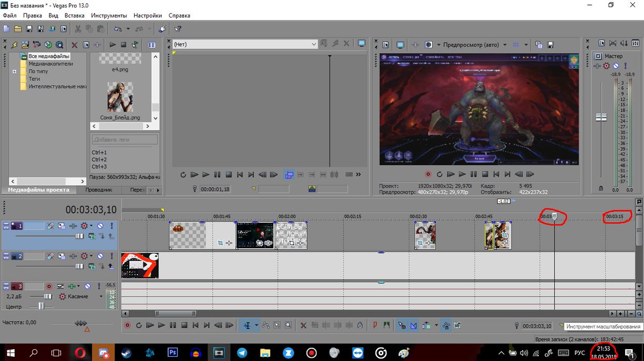This screenshot has height=361, width=644.
Task: Click New project icon in main toolbar
Action: [6, 28]
